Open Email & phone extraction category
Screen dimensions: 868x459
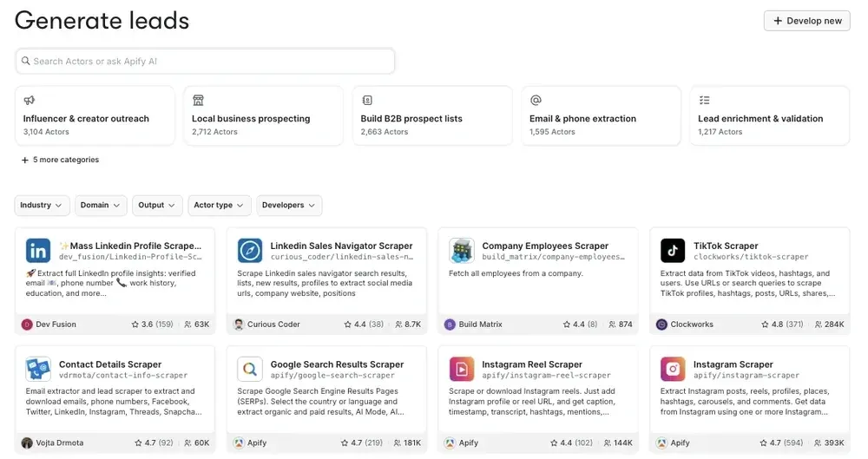(601, 115)
